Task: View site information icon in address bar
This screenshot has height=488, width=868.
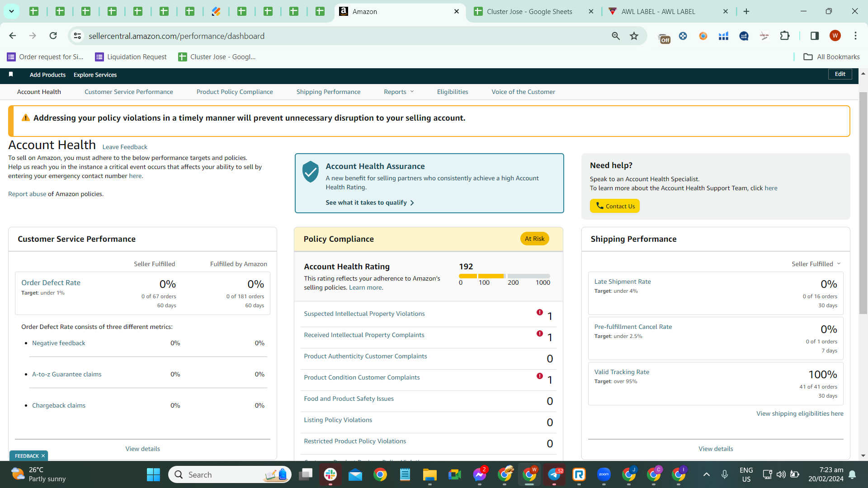Action: 78,36
